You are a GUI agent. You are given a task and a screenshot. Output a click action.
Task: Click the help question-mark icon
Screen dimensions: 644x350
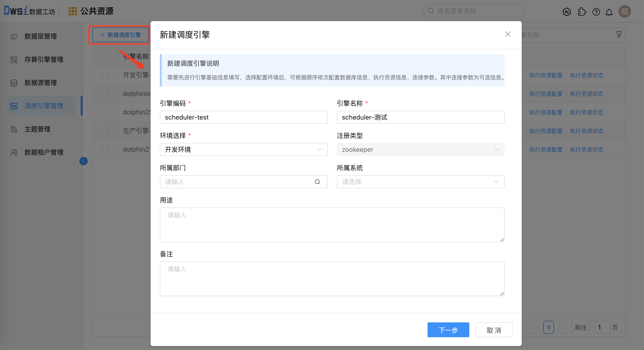[596, 12]
